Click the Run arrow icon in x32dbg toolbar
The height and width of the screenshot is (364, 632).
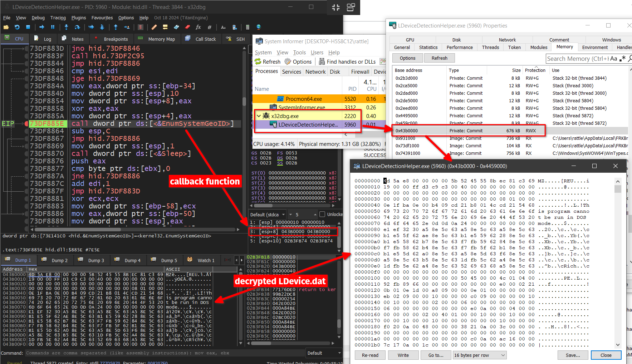42,27
